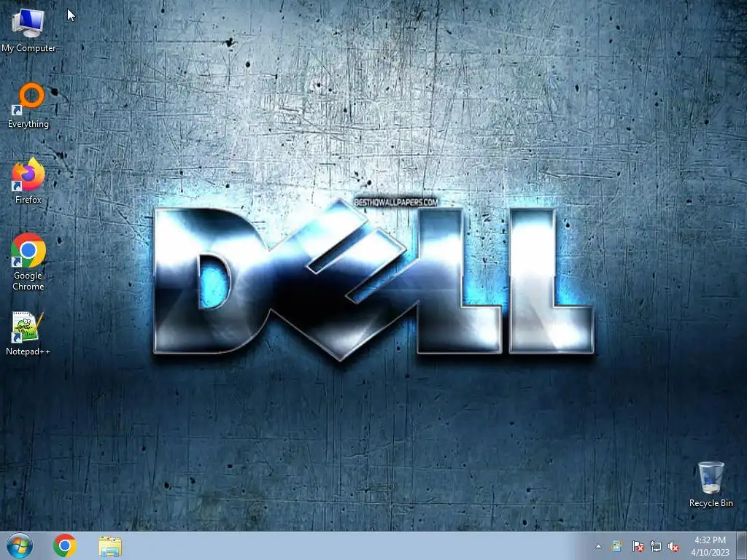Open the clock showing 4:32 PM
This screenshot has width=747, height=560.
click(x=710, y=546)
